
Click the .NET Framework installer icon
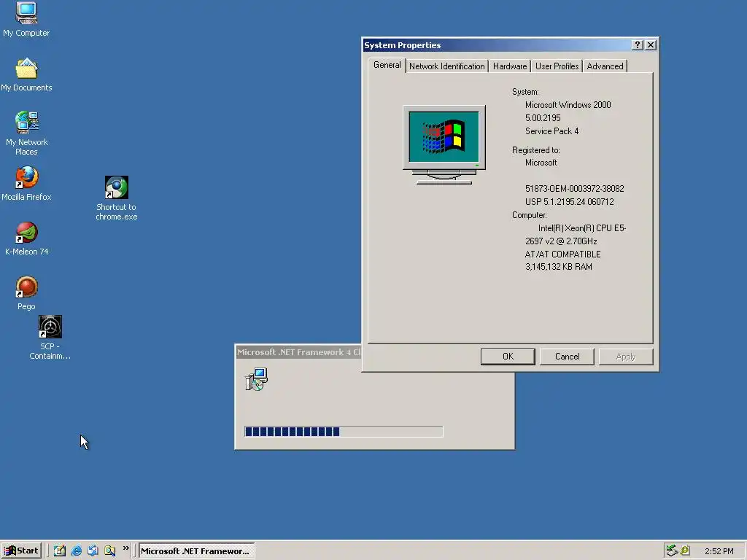tap(256, 379)
